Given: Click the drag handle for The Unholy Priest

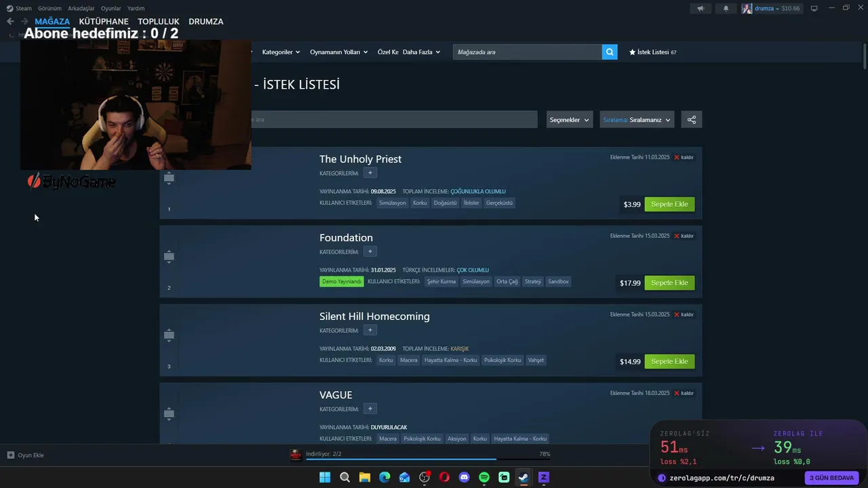Looking at the screenshot, I should coord(169,178).
